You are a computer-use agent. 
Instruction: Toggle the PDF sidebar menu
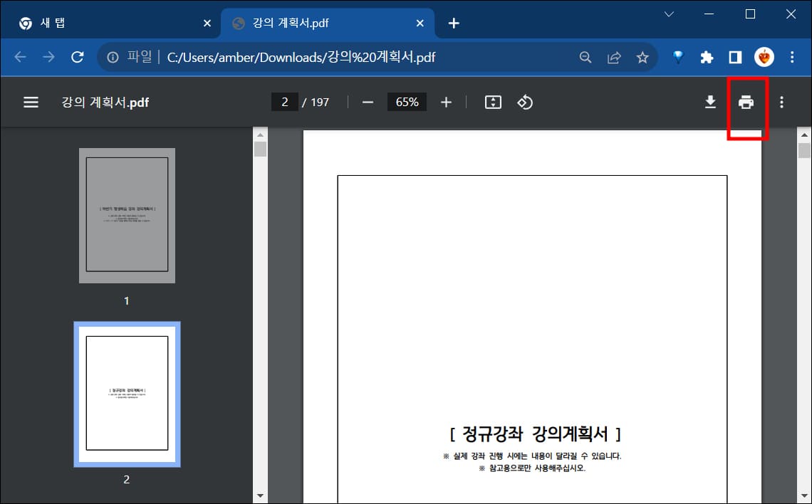[31, 102]
